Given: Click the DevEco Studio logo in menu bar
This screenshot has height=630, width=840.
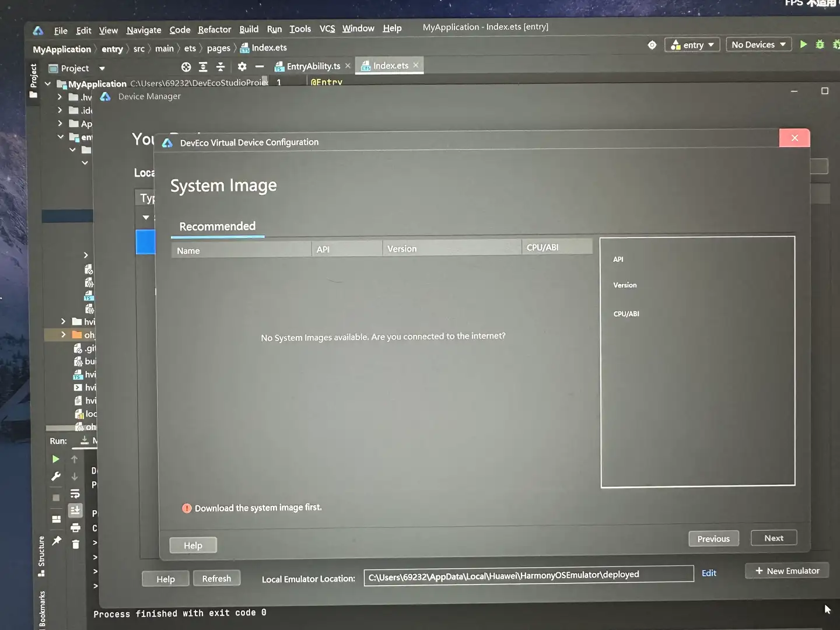Looking at the screenshot, I should point(38,31).
